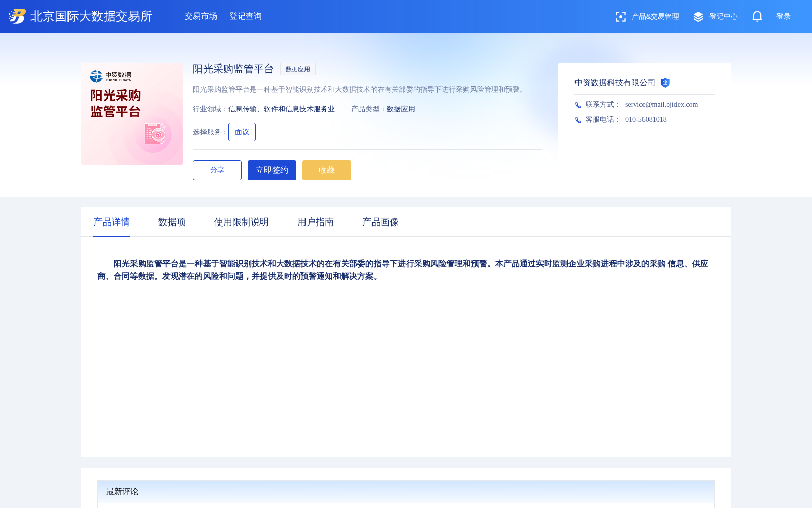Click the 收藏 button

pos(327,170)
